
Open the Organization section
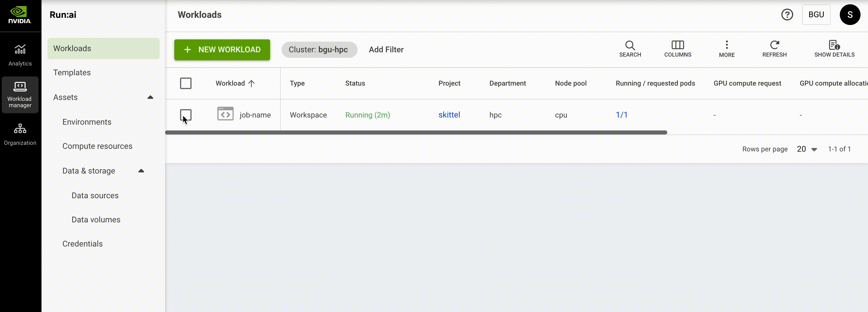(20, 134)
